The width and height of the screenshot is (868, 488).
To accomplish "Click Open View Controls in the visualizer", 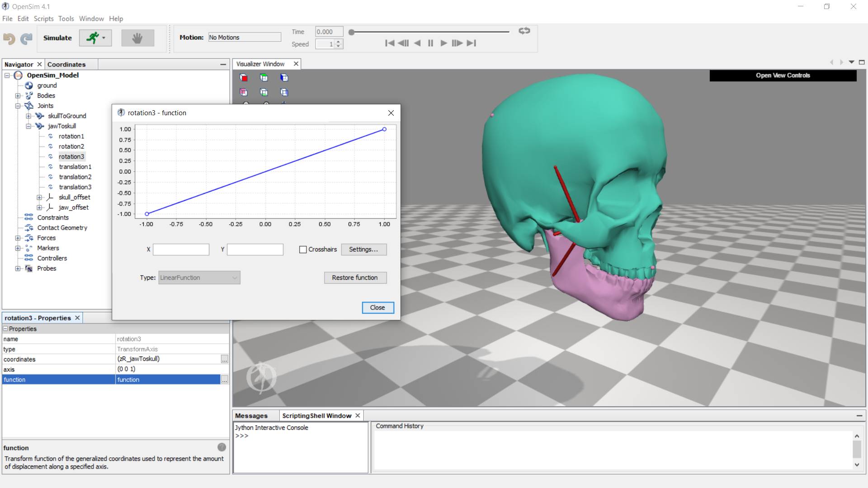I will (x=783, y=75).
